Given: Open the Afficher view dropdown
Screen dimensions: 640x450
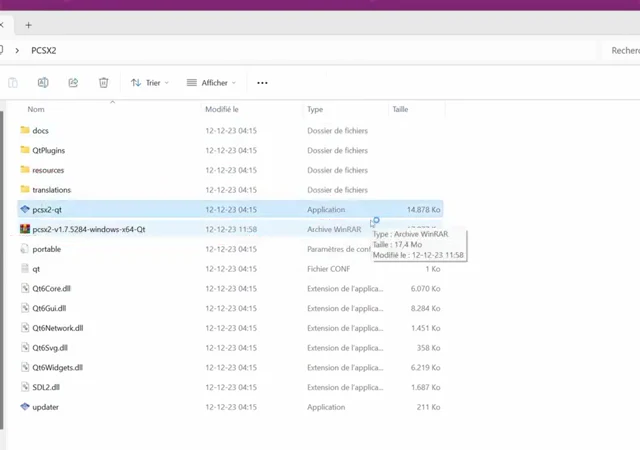Looking at the screenshot, I should [x=211, y=83].
